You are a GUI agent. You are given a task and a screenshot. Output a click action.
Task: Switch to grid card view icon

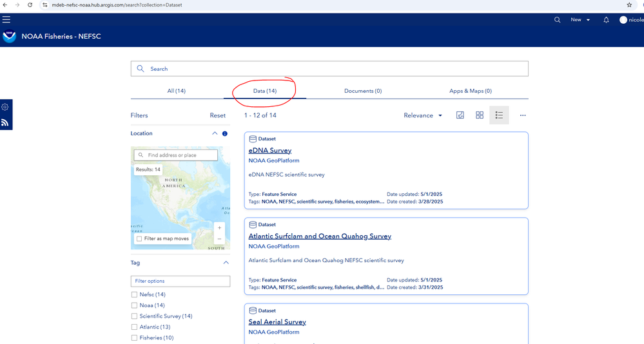point(480,115)
